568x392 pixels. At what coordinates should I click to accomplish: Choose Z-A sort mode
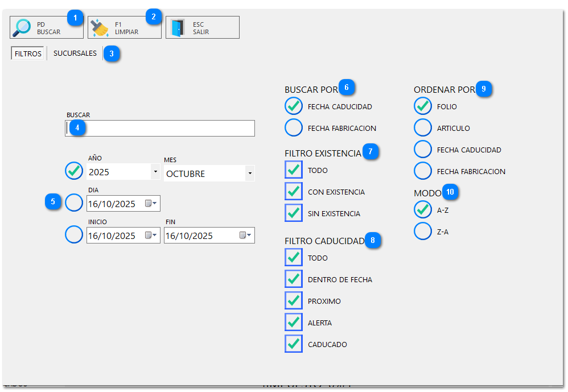[x=423, y=232]
